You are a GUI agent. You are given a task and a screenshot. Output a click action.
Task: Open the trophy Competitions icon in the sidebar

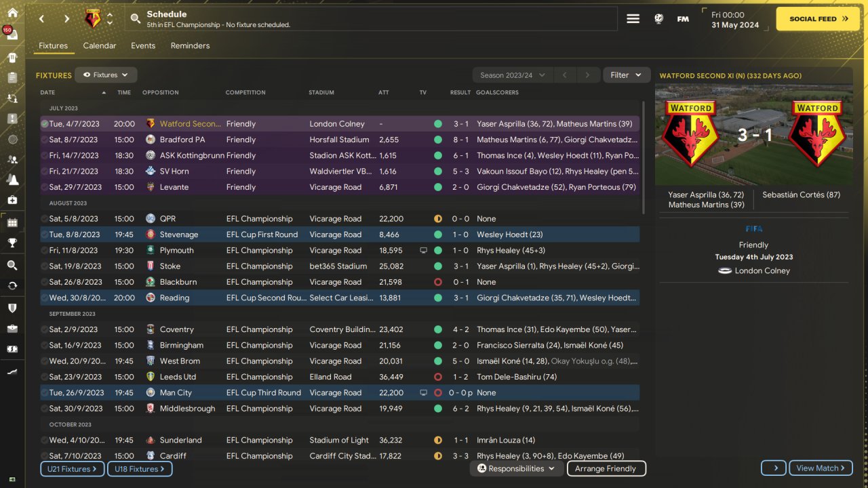pos(12,243)
